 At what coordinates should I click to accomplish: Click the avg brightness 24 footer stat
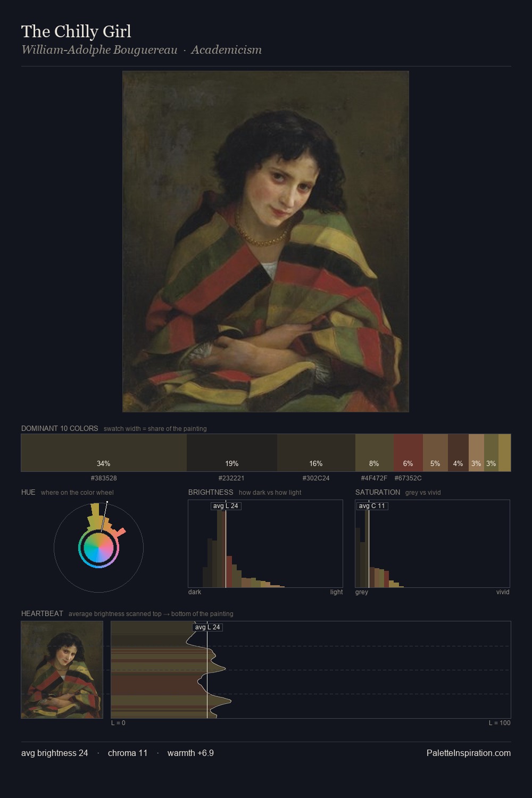(x=55, y=753)
